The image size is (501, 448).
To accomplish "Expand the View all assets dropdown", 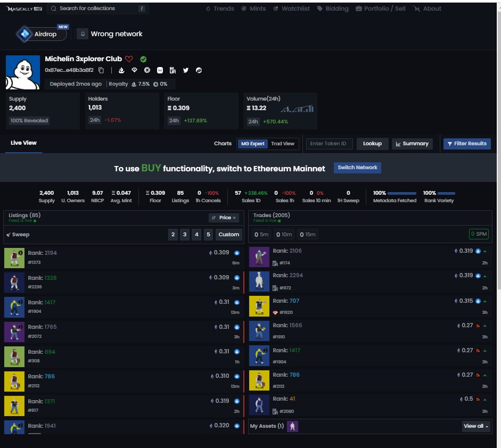I will (x=476, y=426).
